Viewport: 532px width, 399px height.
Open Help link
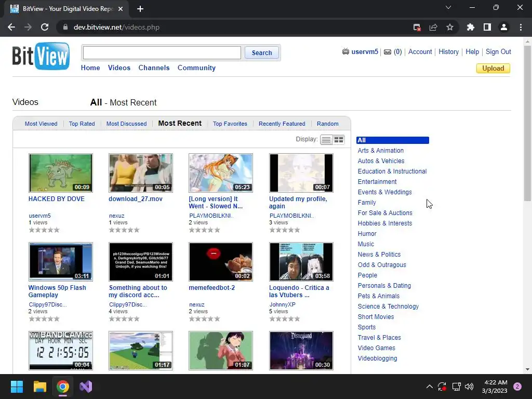point(472,51)
